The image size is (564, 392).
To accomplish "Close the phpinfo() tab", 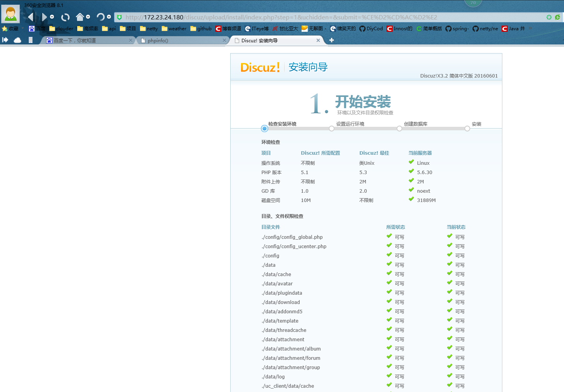I will (224, 40).
